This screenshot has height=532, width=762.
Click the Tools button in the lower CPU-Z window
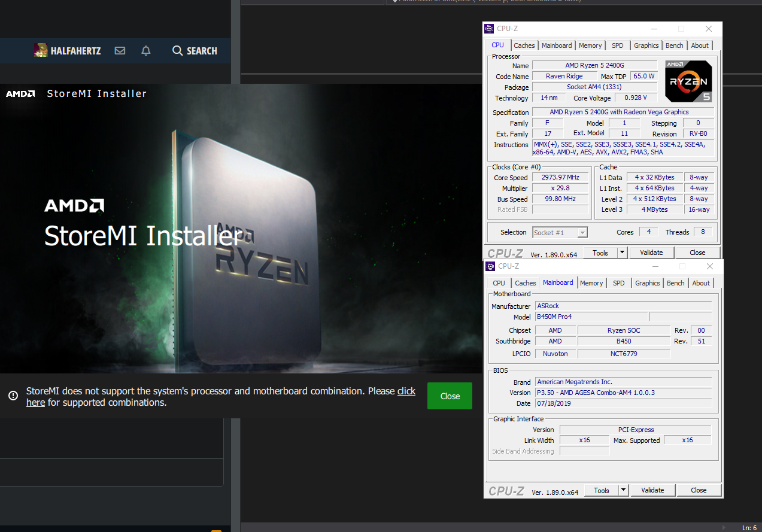602,490
